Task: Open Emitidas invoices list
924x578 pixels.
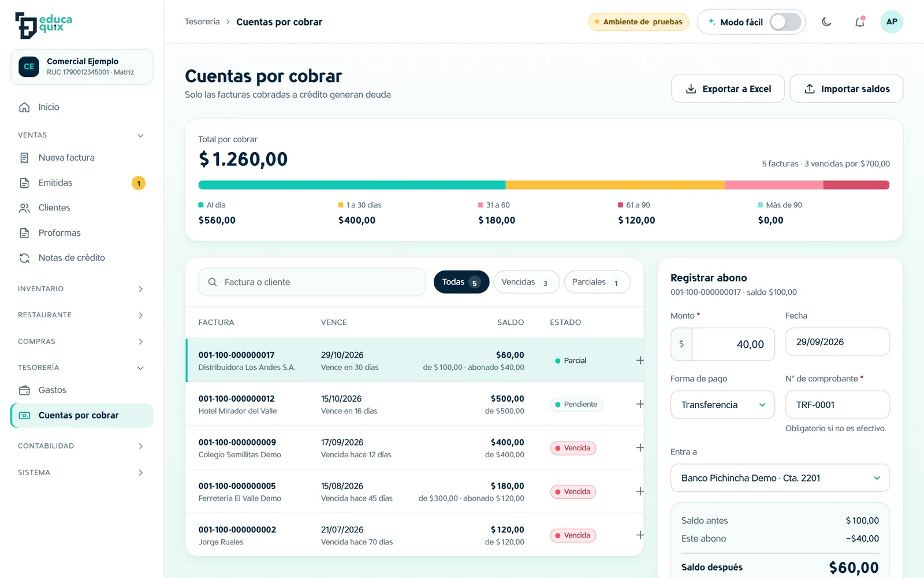Action: click(x=82, y=183)
